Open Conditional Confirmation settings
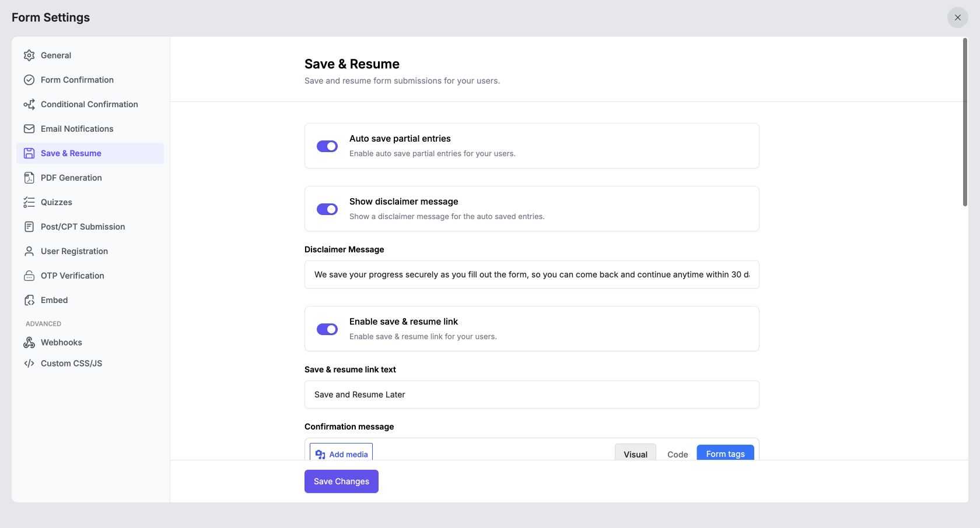 tap(90, 104)
